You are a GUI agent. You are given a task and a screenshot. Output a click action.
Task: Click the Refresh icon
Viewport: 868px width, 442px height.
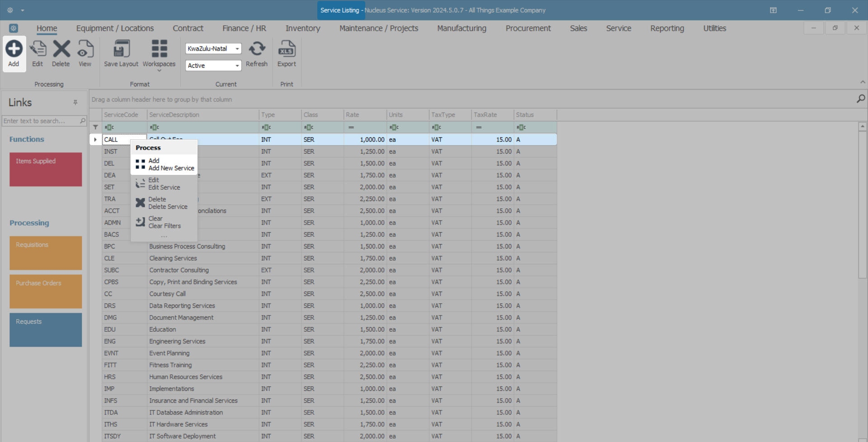(257, 49)
